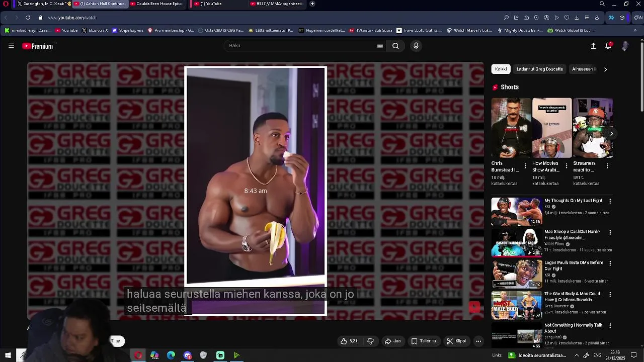This screenshot has width=644, height=362.
Task: Open the Streamers react to short
Action: pyautogui.click(x=593, y=128)
